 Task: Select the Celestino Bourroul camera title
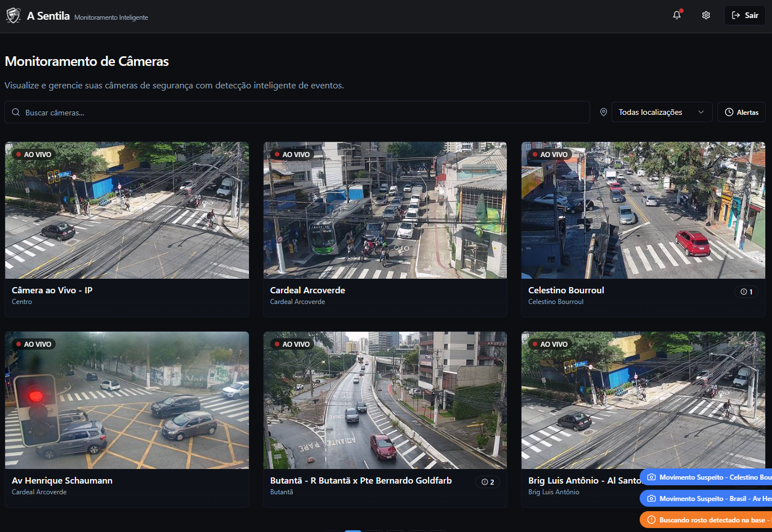(x=566, y=290)
